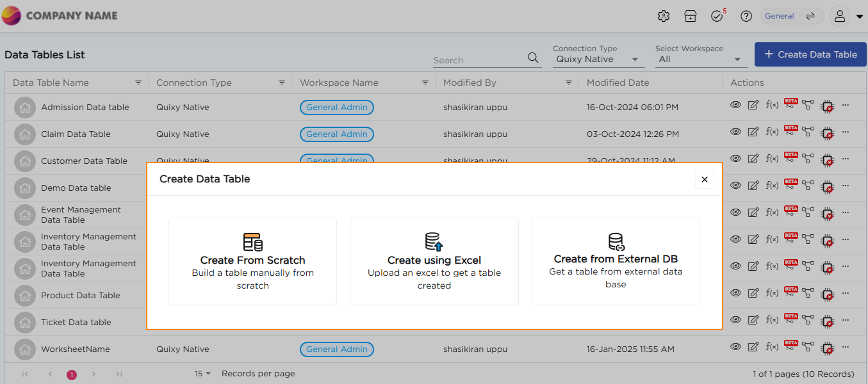Open more options for WorksheetName row

click(846, 347)
